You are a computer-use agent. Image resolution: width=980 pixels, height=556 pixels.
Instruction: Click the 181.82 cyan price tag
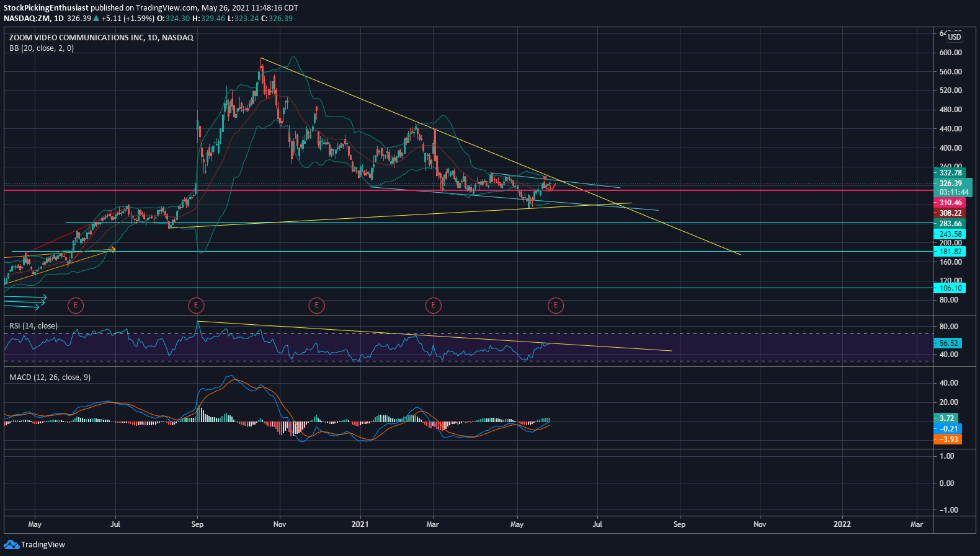(950, 252)
